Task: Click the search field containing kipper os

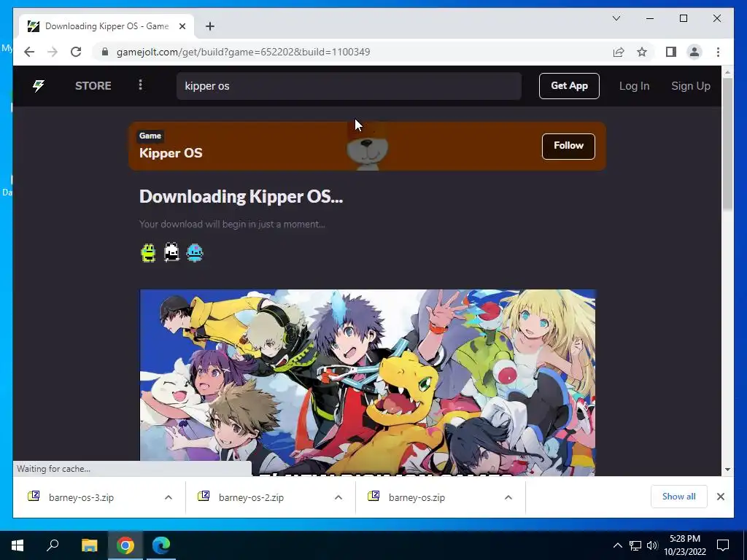Action: [x=349, y=86]
